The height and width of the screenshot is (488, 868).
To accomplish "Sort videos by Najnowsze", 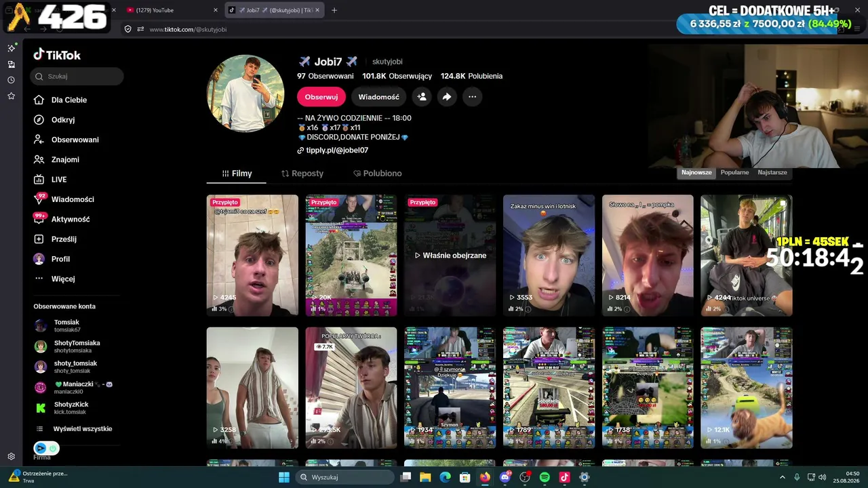I will coord(696,172).
